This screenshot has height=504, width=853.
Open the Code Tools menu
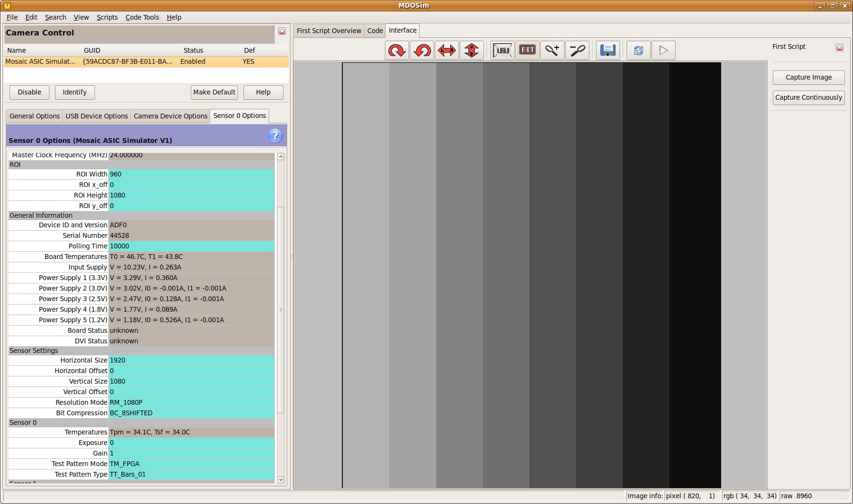pos(142,17)
